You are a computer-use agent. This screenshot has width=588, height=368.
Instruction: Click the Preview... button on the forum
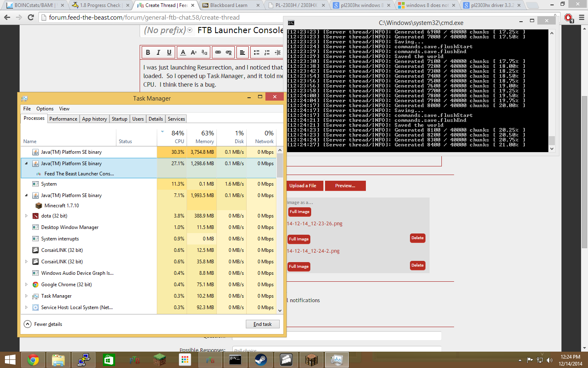[345, 186]
